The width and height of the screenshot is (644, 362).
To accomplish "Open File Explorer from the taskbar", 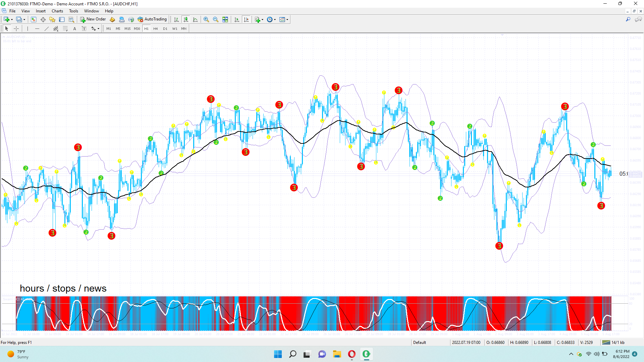I will pyautogui.click(x=337, y=354).
